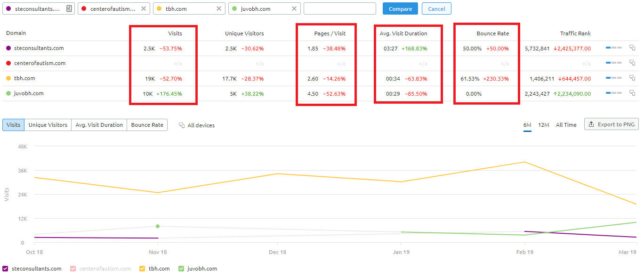
Task: Toggle tbh.com legend checkbox
Action: (142, 269)
